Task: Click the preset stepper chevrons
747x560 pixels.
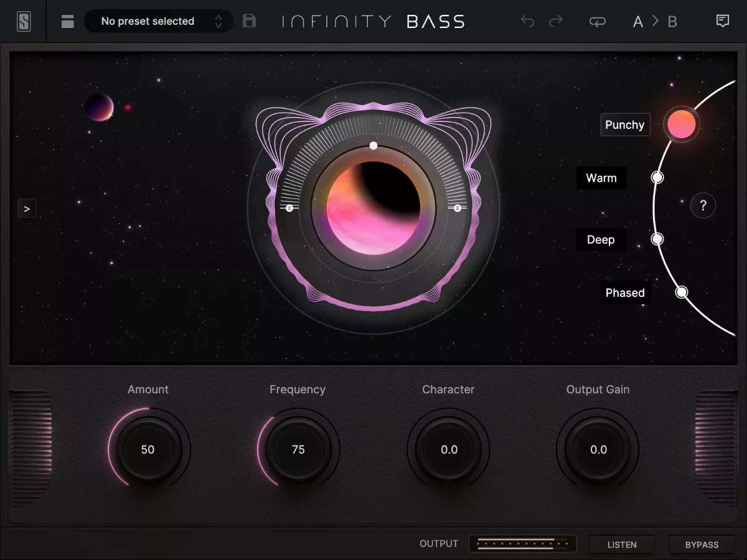Action: (x=218, y=21)
